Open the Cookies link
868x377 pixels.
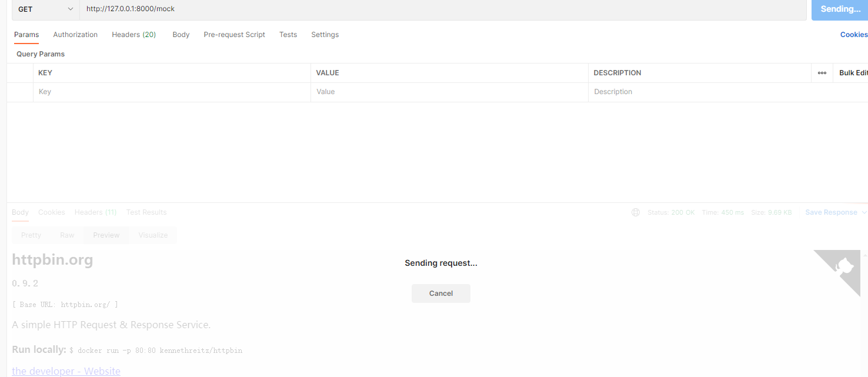[854, 35]
